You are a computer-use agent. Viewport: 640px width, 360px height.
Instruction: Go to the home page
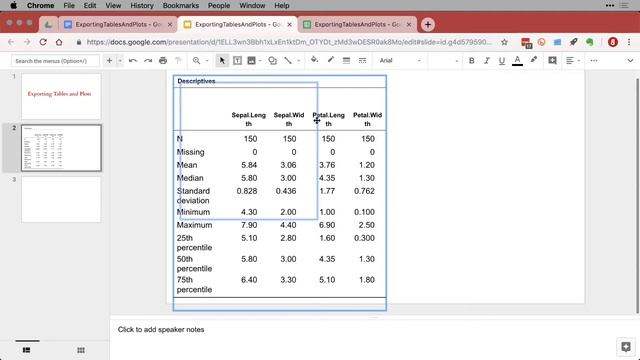coord(59,42)
